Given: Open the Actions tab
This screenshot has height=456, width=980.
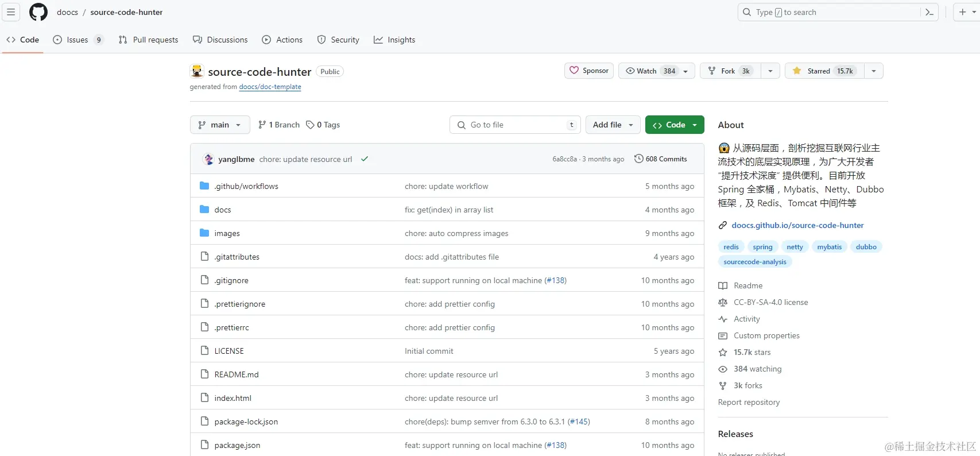Looking at the screenshot, I should point(282,40).
